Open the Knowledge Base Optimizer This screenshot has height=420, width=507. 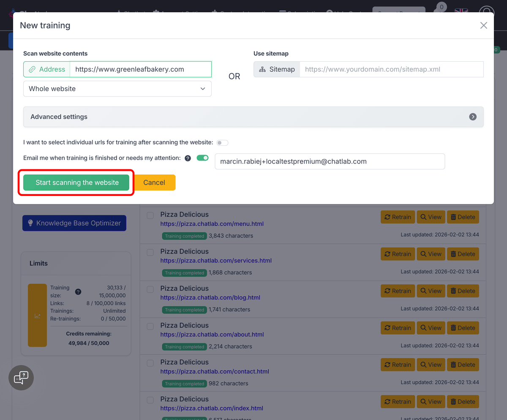point(74,223)
